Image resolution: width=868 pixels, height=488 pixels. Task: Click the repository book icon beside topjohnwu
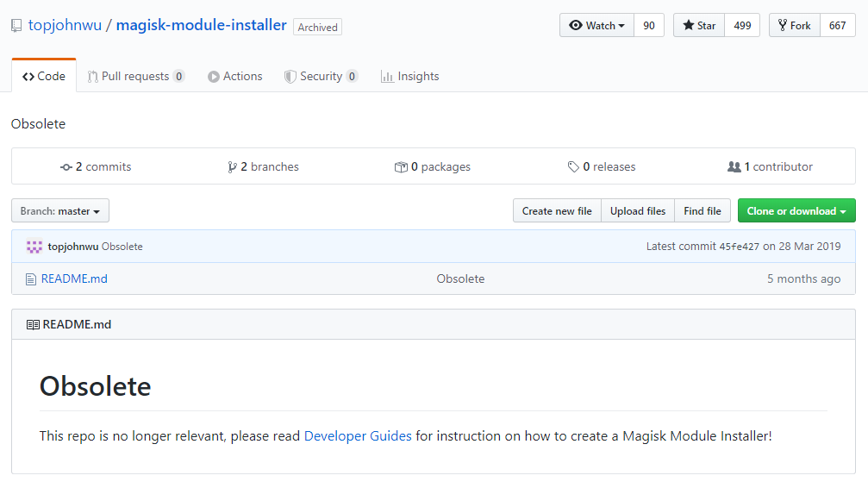[16, 26]
